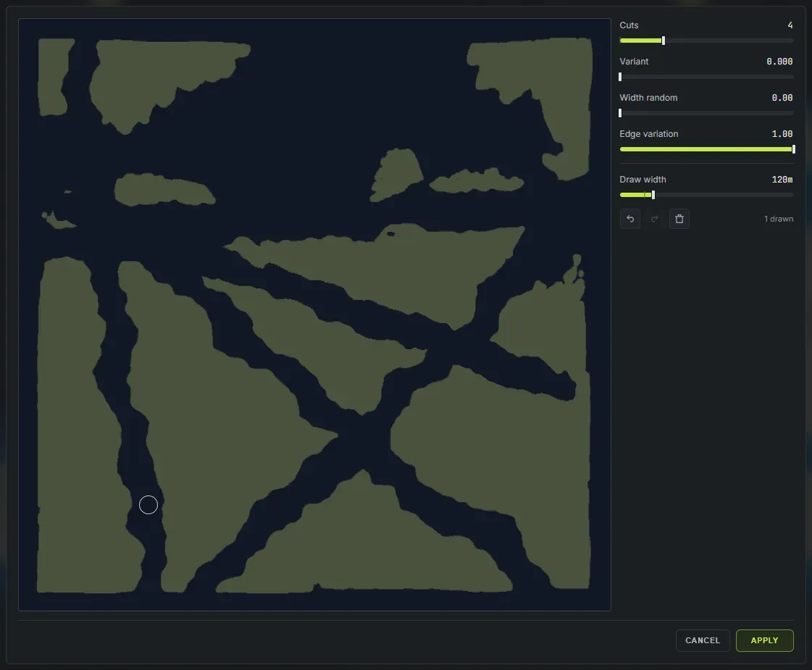Image resolution: width=812 pixels, height=670 pixels.
Task: Delete drawn cuts with trash icon
Action: pos(679,219)
